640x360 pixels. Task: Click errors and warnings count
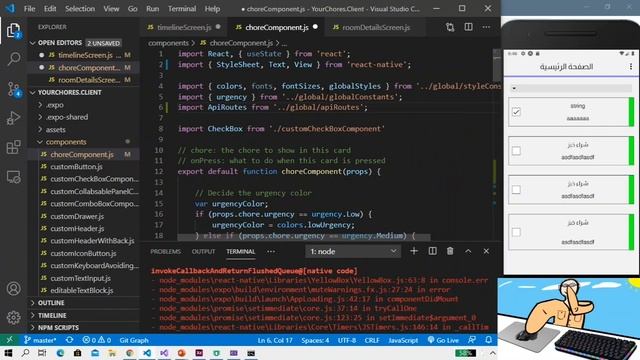click(96, 340)
